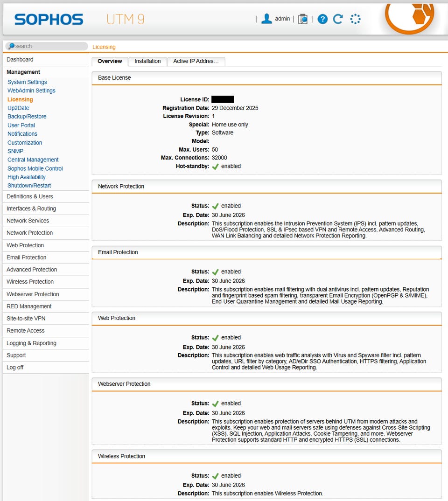Click the UTM 9 product title

click(125, 20)
